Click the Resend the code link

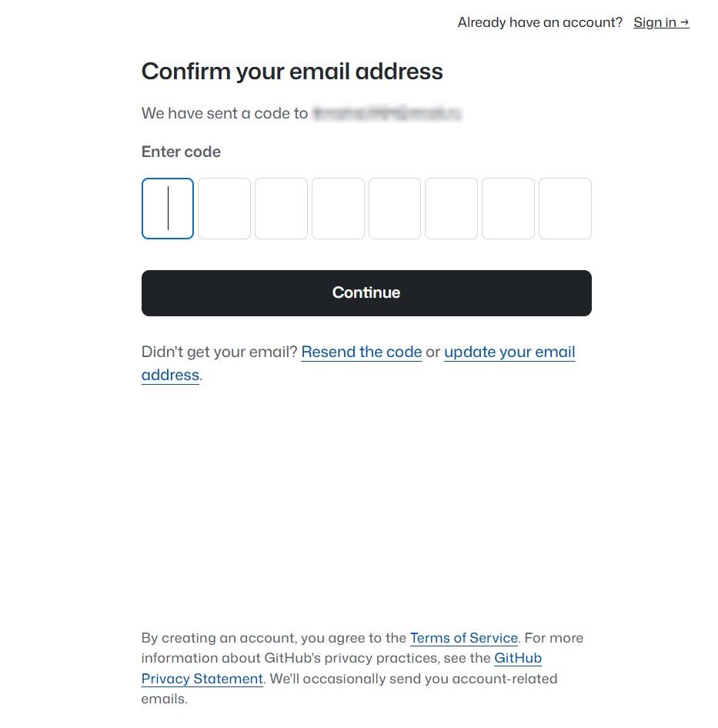pyautogui.click(x=362, y=352)
